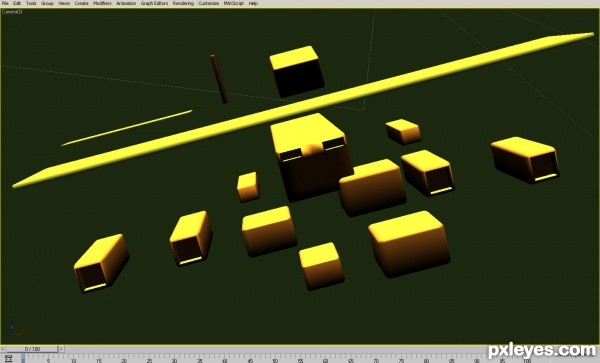This screenshot has height=363, width=600.
Task: Select the tall dark pole object in viewport
Action: (x=219, y=79)
